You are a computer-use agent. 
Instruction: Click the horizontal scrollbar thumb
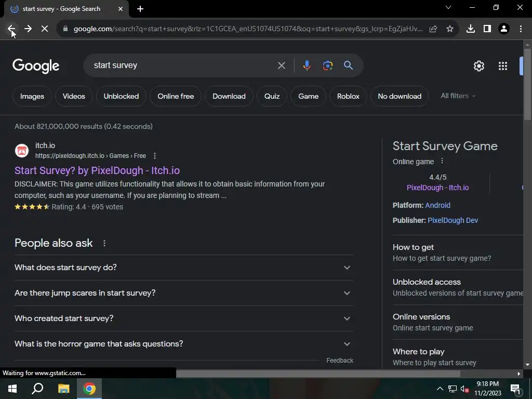pos(318,374)
